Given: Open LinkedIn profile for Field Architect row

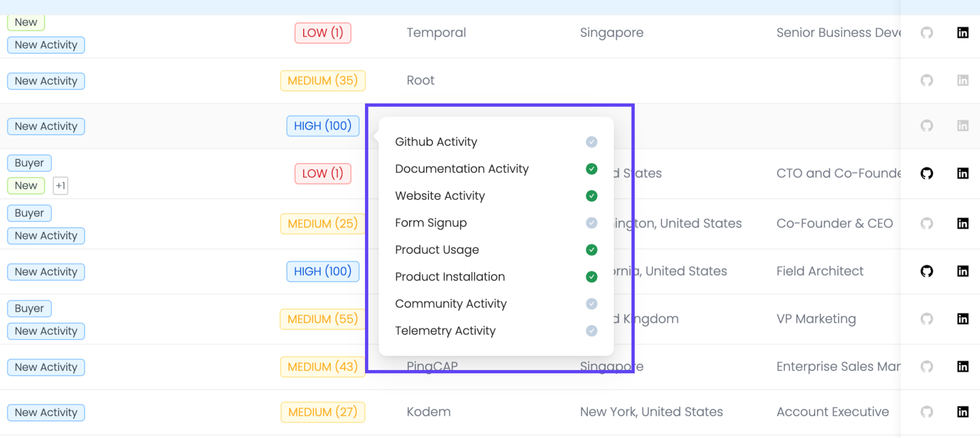Looking at the screenshot, I should pyautogui.click(x=962, y=271).
